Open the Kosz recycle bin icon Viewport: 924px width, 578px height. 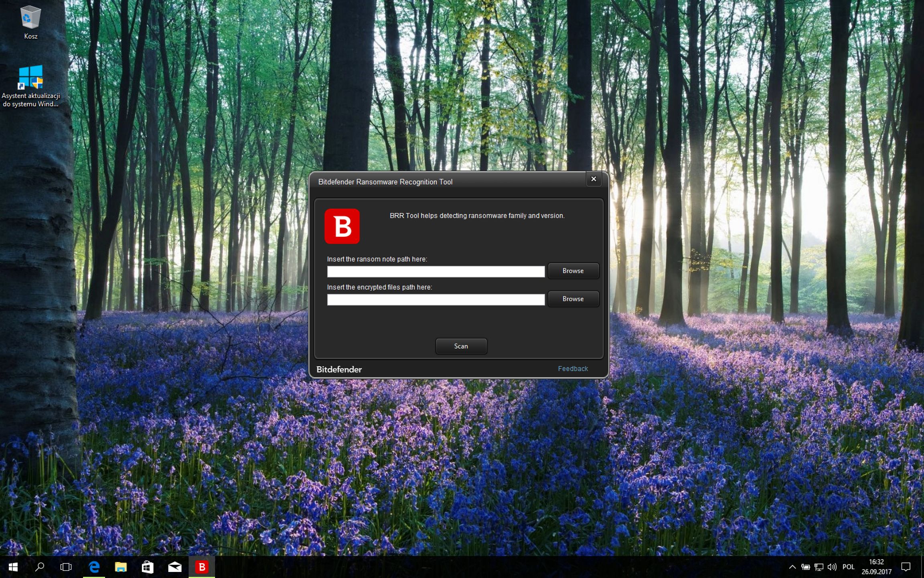[30, 18]
